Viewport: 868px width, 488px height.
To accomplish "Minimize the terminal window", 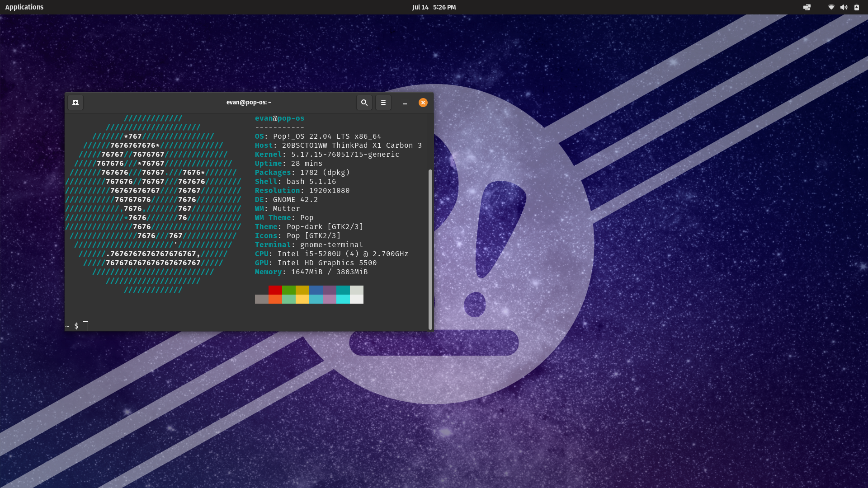I will (405, 103).
